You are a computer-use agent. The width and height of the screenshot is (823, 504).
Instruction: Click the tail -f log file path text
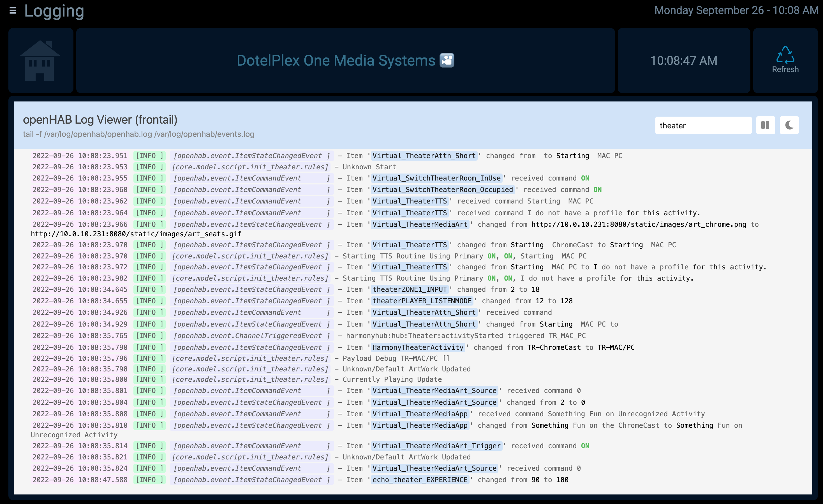coord(138,134)
